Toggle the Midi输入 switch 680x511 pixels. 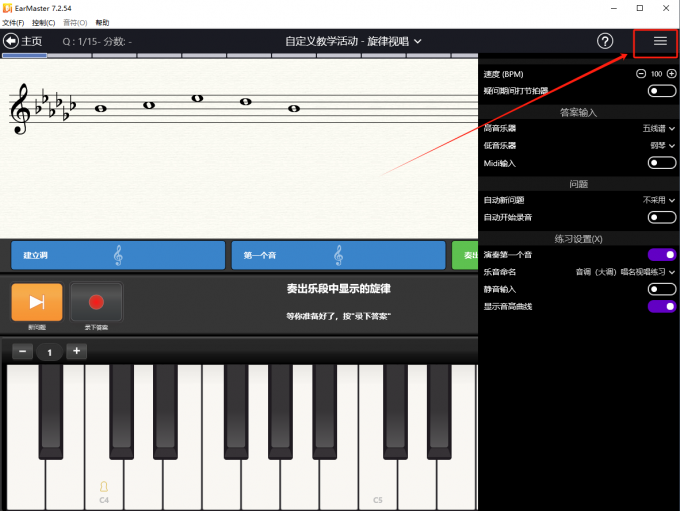click(661, 163)
